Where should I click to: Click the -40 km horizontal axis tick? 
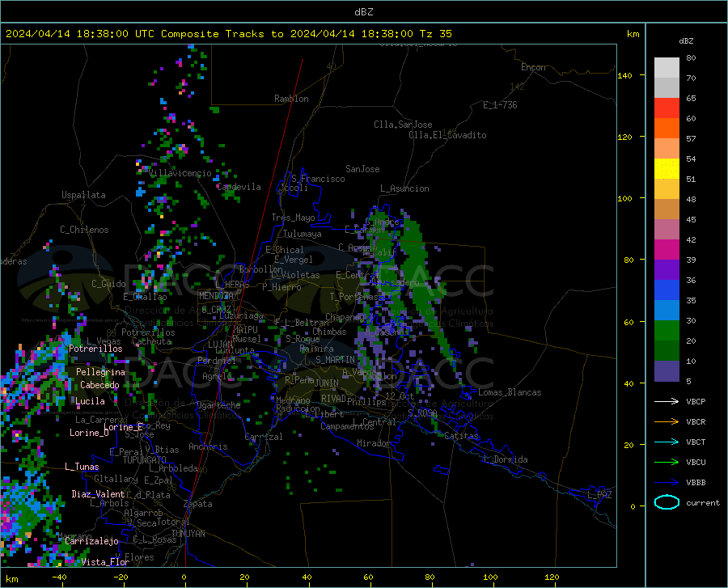59,577
